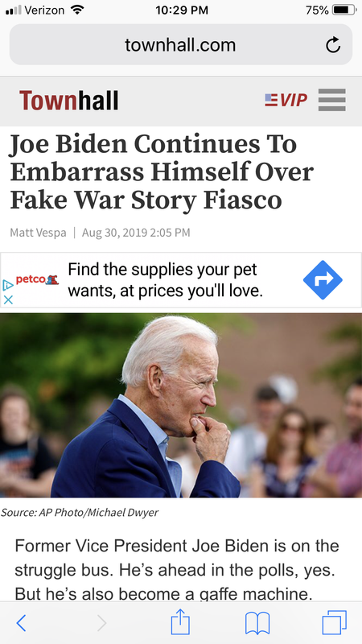Tap the Petco ad text banner
362x644 pixels.
(x=165, y=279)
